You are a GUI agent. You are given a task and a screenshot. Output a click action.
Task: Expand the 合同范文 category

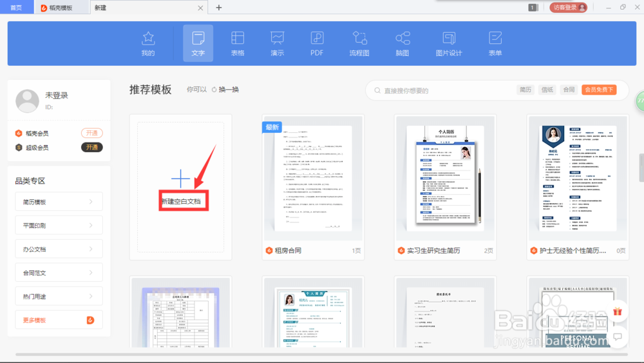(x=59, y=273)
